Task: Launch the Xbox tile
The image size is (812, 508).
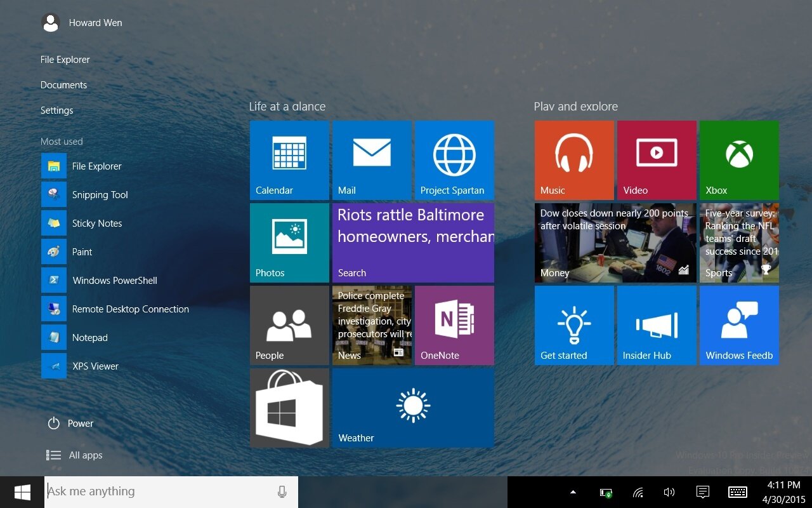Action: pyautogui.click(x=739, y=160)
